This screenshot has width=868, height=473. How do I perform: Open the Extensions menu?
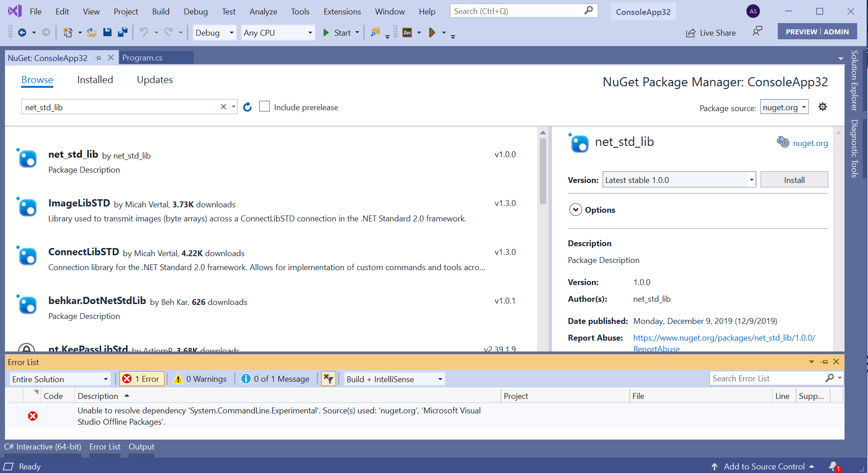[x=342, y=11]
